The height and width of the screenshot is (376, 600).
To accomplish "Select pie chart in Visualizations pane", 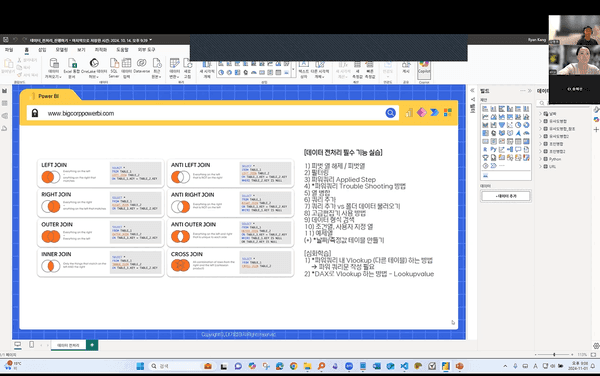I will [x=518, y=125].
